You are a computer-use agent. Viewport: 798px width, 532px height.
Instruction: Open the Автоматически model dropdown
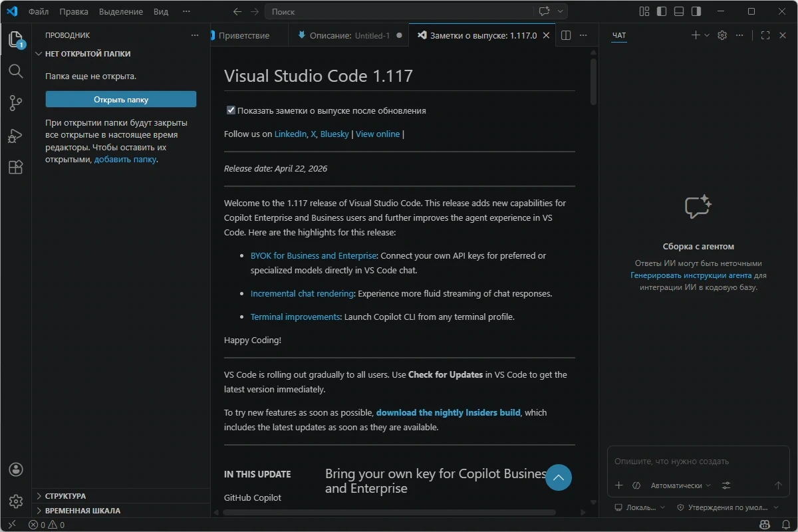(x=681, y=485)
